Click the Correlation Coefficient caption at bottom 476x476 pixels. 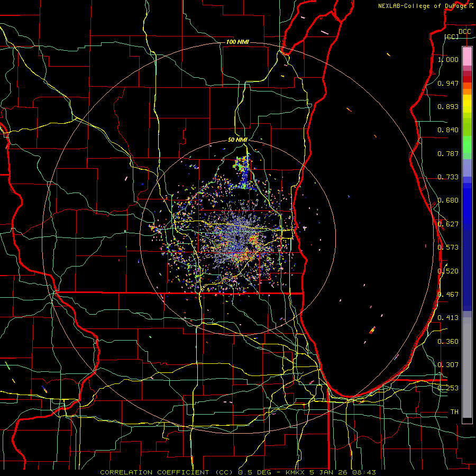[237, 472]
